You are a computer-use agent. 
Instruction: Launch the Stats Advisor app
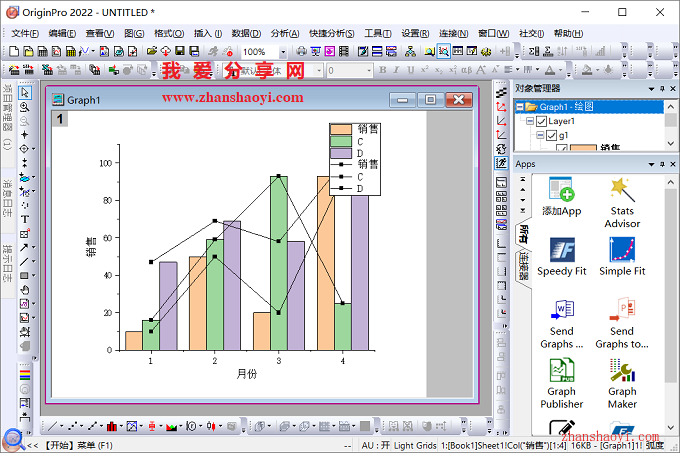622,203
